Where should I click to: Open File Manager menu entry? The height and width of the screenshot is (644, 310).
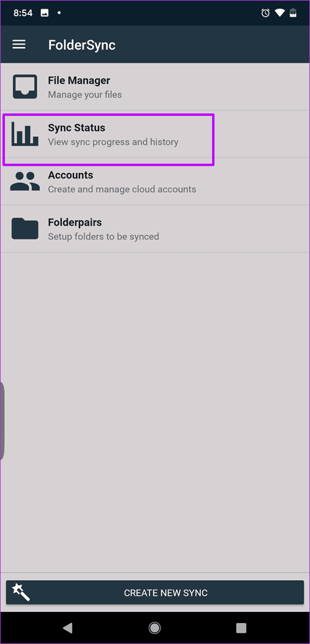point(155,87)
